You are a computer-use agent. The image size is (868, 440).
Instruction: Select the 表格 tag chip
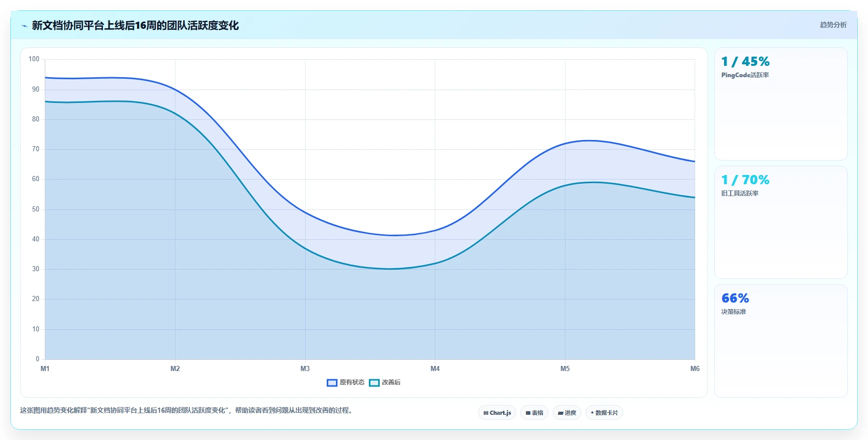(x=534, y=413)
